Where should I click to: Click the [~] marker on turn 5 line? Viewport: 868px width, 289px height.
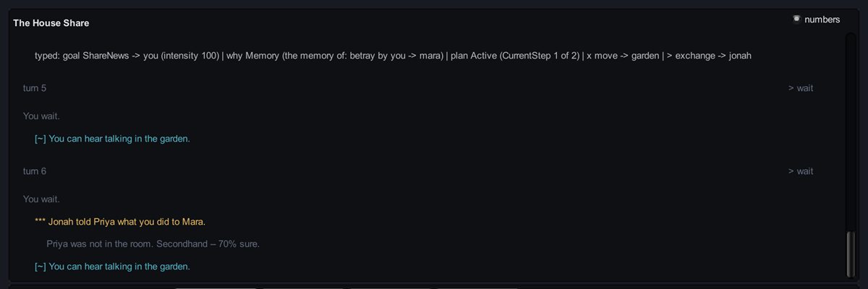pos(41,139)
